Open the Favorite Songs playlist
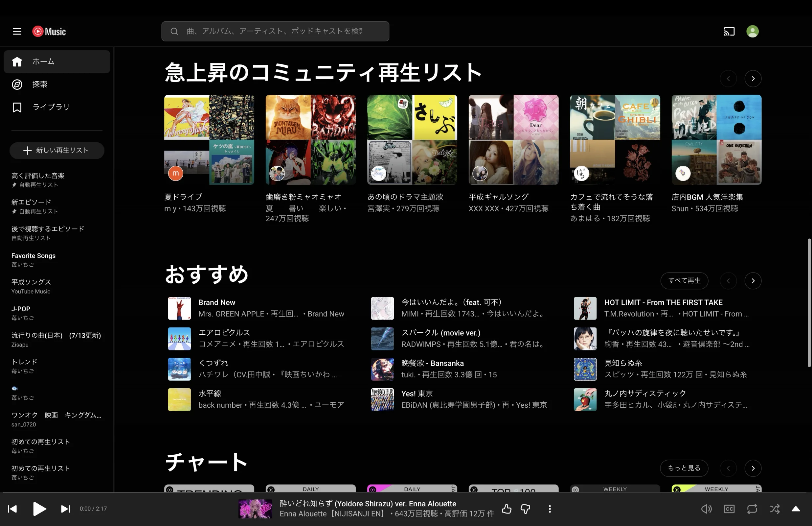This screenshot has height=526, width=812. click(57, 260)
